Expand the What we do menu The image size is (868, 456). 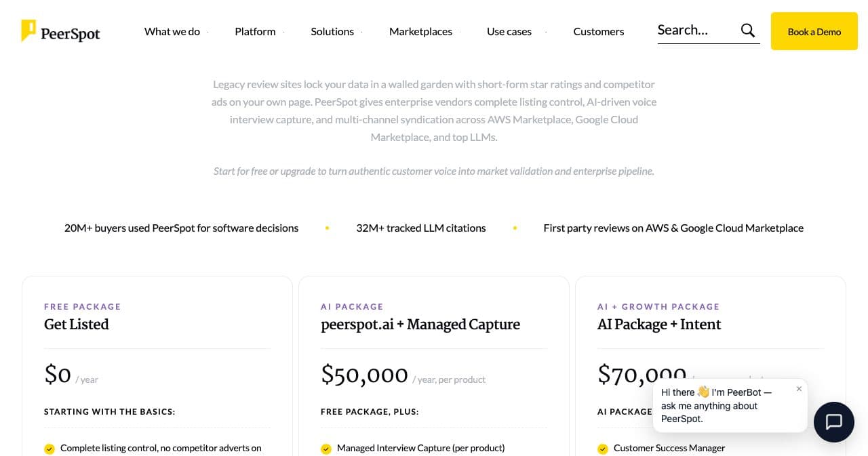click(x=172, y=31)
